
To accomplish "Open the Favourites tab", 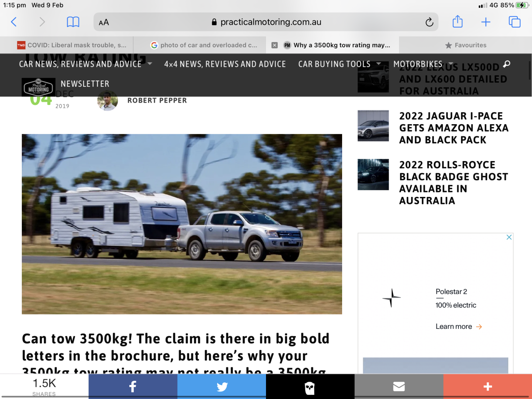I will pos(465,45).
